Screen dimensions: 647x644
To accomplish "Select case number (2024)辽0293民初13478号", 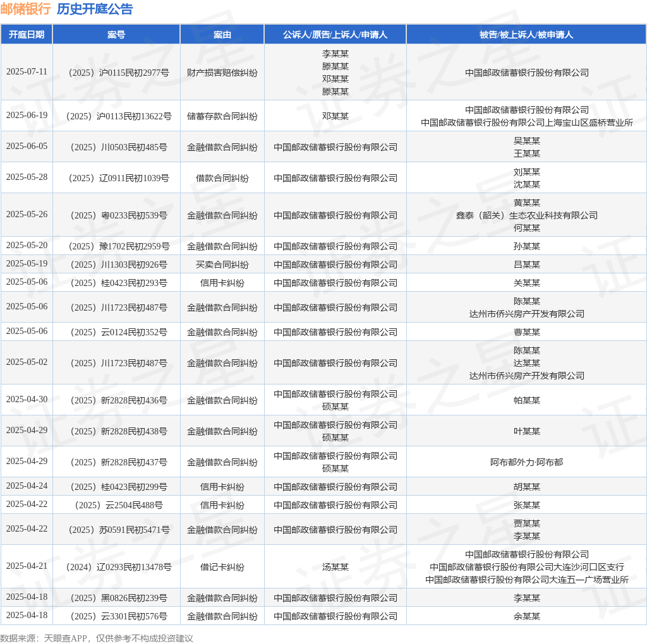I will click(x=118, y=567).
